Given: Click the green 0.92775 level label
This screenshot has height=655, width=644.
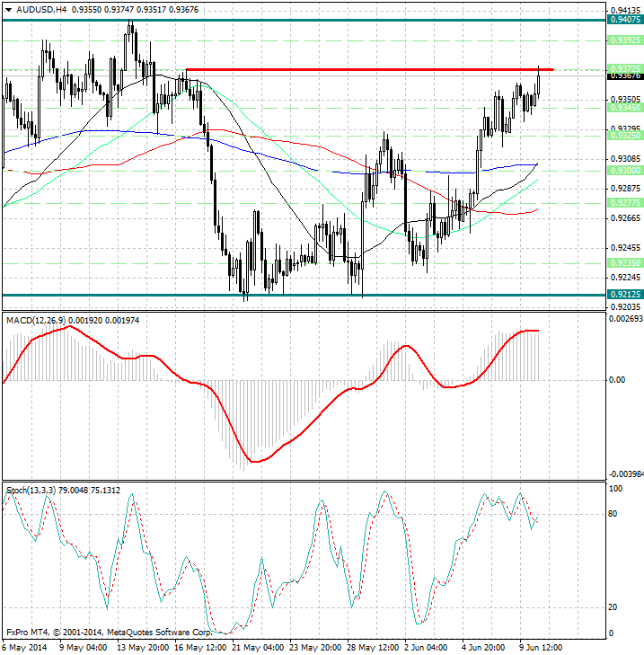Looking at the screenshot, I should click(x=624, y=203).
